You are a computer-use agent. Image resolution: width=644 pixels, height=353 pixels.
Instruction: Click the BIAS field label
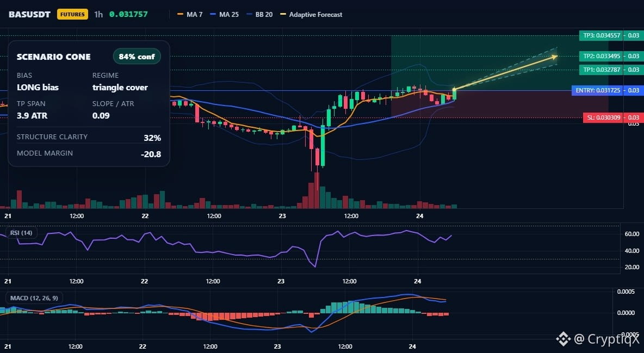(24, 75)
